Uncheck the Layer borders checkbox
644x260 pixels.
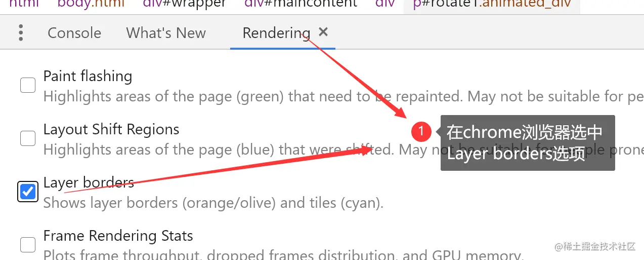(28, 192)
